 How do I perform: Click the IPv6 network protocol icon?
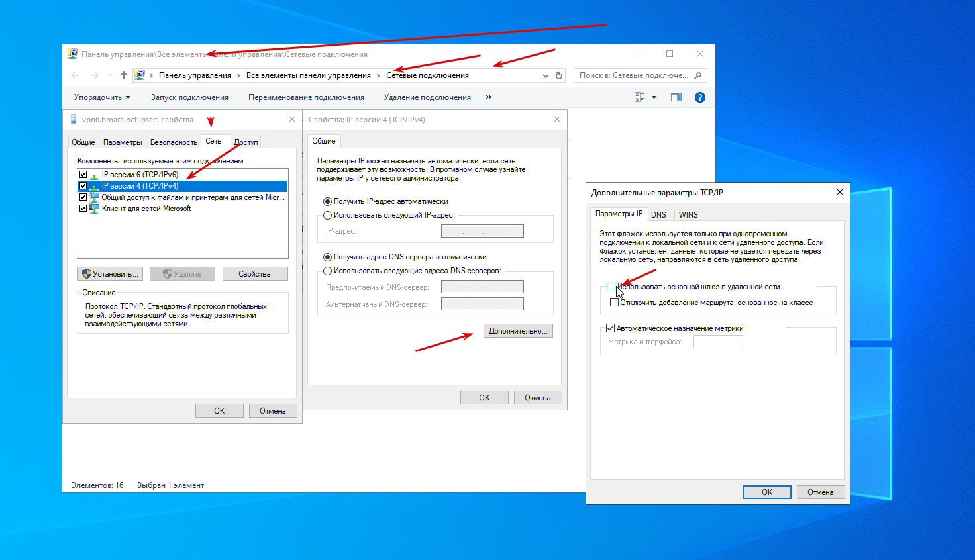(x=94, y=175)
